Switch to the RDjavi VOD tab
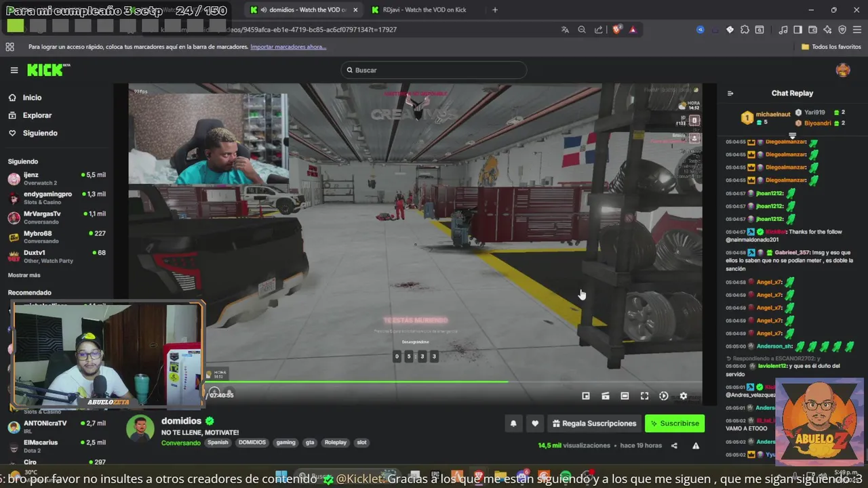Viewport: 868px width, 488px height. (424, 10)
